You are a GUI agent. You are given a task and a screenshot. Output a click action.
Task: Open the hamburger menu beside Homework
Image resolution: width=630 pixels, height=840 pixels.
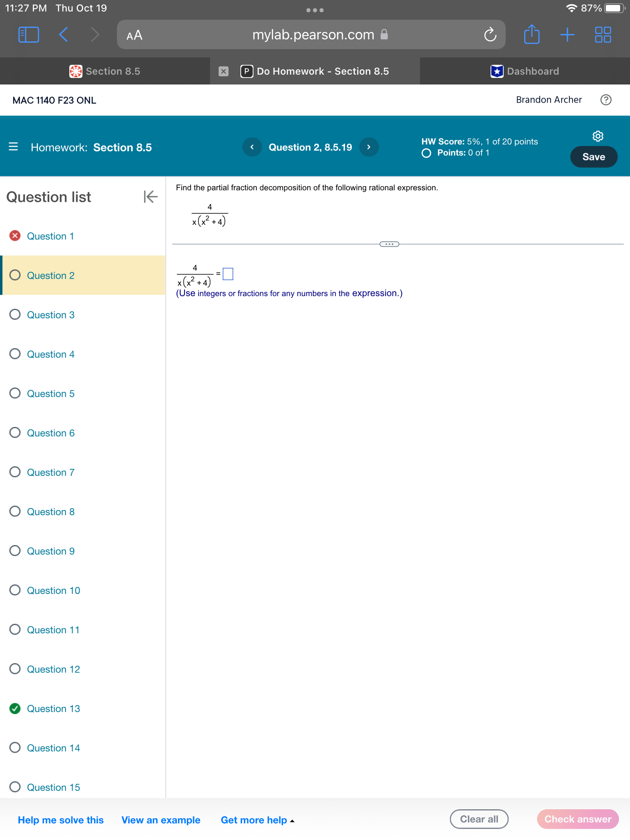(x=13, y=146)
